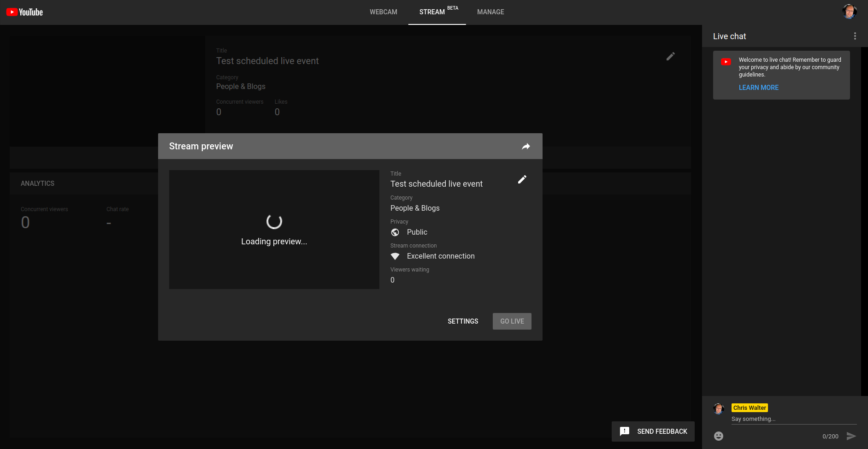
Task: Open stream Settings from the dialog
Action: point(463,321)
